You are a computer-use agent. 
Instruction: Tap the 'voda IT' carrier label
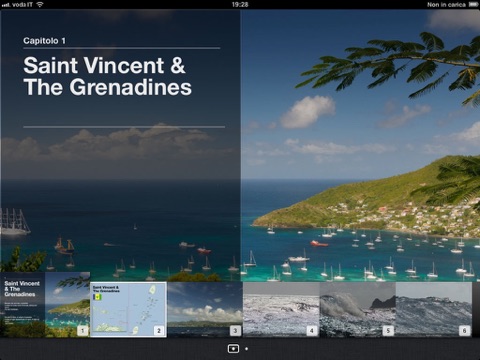(x=22, y=4)
